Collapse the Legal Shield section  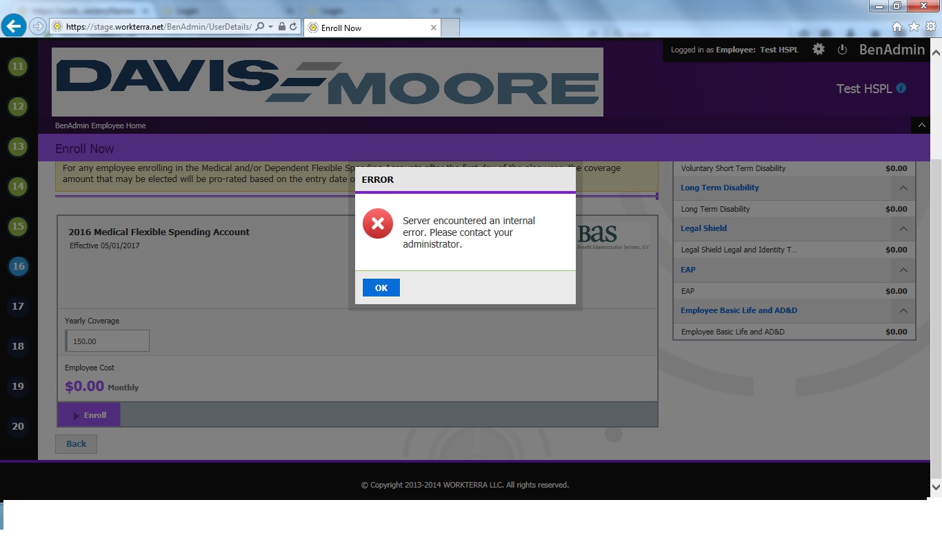coord(903,229)
